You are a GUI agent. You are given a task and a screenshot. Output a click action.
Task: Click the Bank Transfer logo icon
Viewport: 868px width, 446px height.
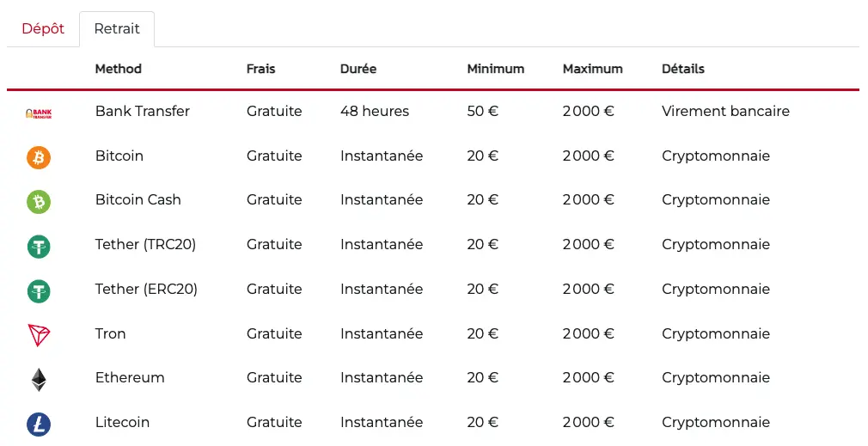pyautogui.click(x=39, y=113)
